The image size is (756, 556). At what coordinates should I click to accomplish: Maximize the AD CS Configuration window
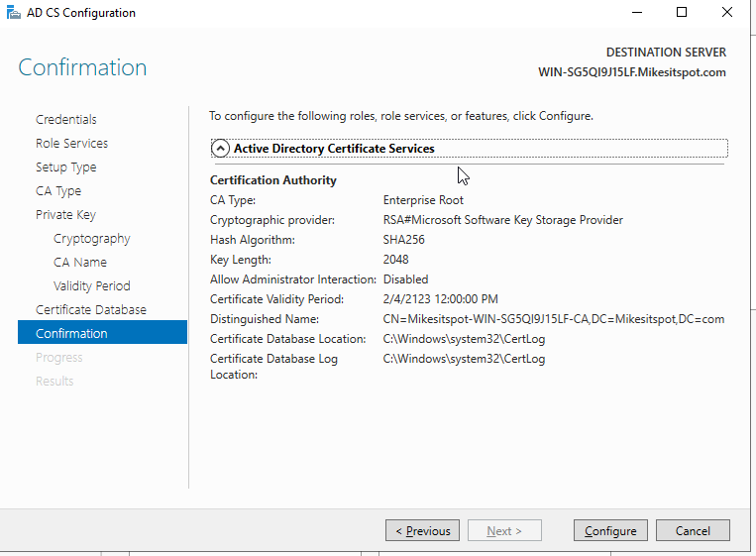point(682,13)
